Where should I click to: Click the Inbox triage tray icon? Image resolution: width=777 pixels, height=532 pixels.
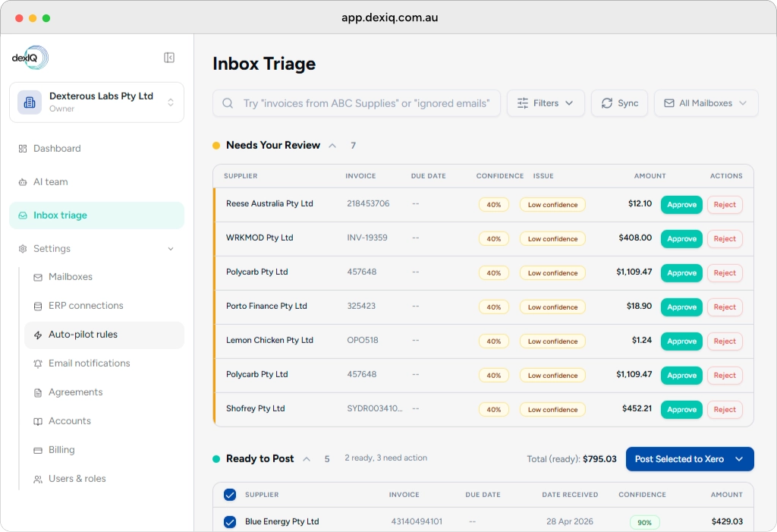(x=23, y=216)
